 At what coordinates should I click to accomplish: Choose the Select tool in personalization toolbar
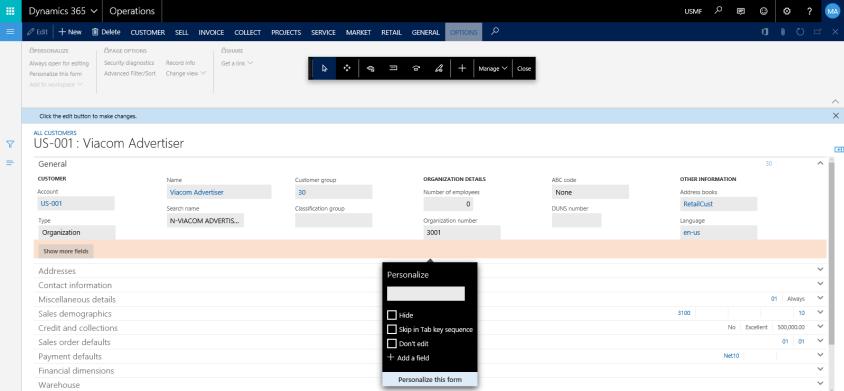click(324, 68)
